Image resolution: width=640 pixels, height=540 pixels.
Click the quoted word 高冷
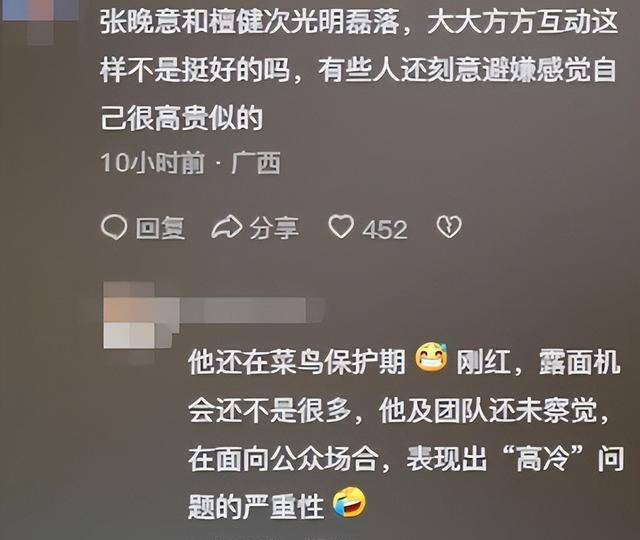tap(542, 459)
